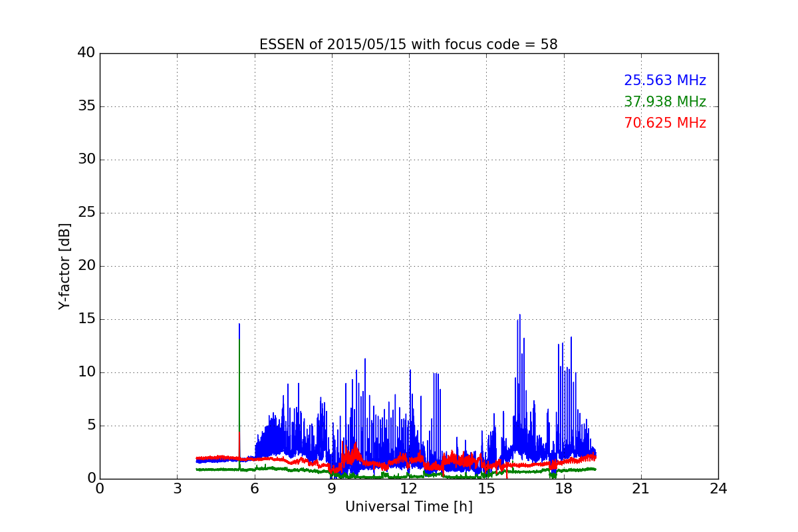798x532 pixels.
Task: Select the red '70.625 MHz' legend label
Action: 665,123
